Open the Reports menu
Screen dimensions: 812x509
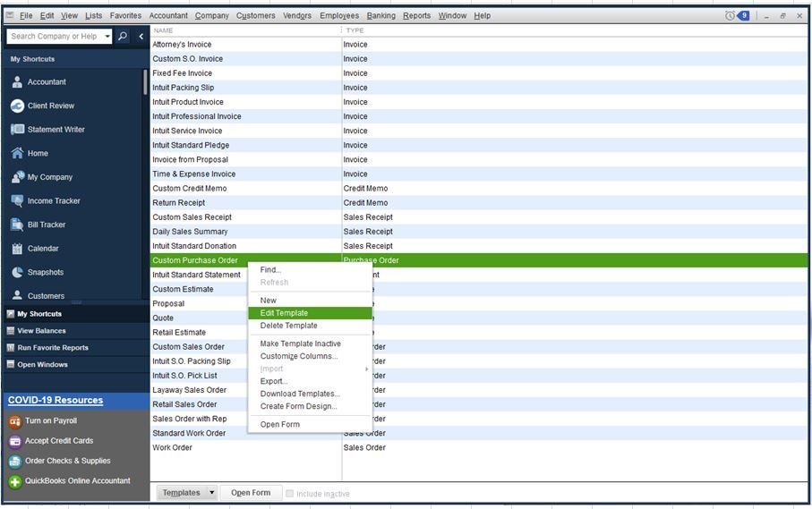click(x=417, y=15)
